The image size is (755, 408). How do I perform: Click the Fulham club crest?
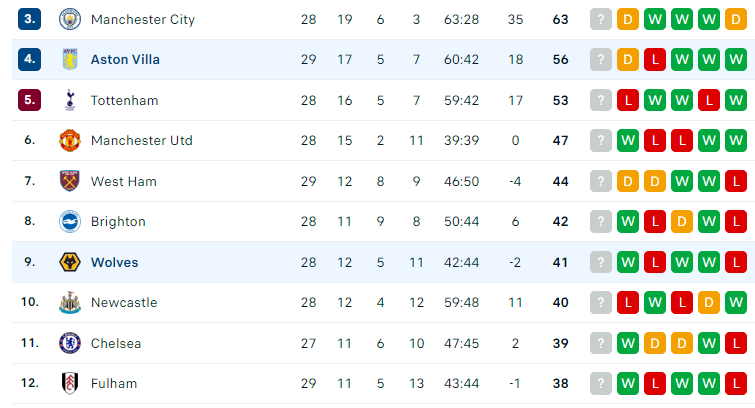coord(70,383)
